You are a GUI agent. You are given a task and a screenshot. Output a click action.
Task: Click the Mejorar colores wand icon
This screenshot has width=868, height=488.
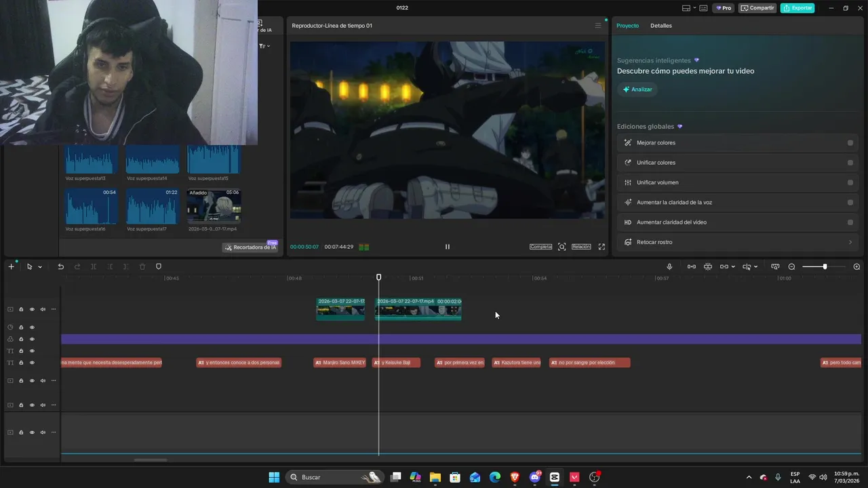point(628,143)
